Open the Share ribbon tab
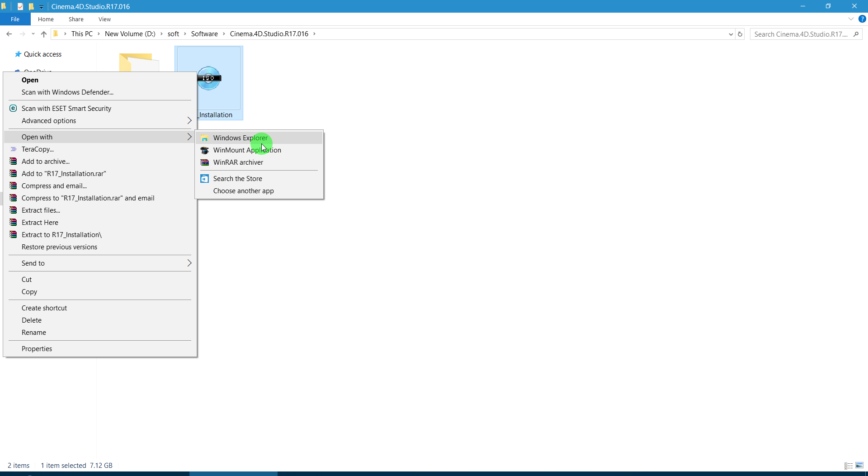The height and width of the screenshot is (476, 868). [x=76, y=19]
